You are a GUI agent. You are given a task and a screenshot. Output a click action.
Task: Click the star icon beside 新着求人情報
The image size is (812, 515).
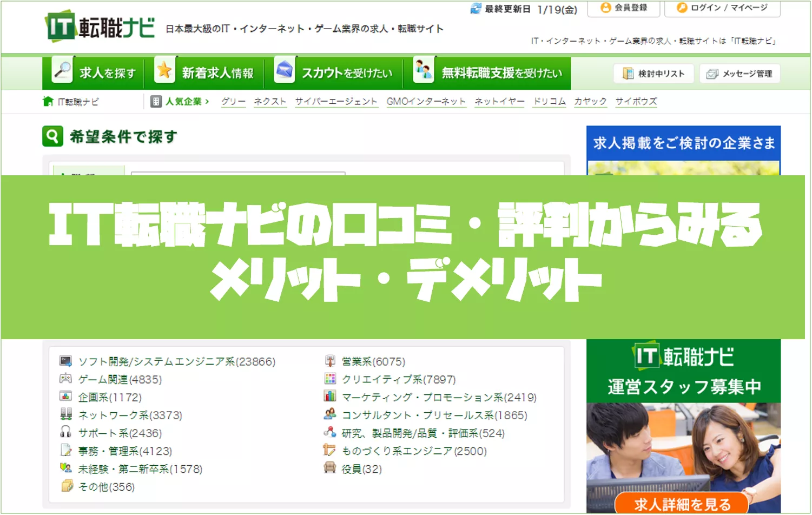[164, 70]
